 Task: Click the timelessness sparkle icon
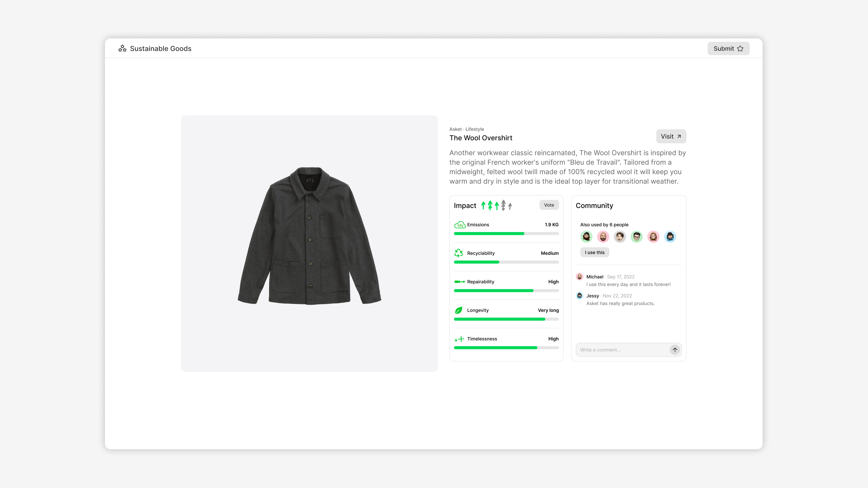coord(459,339)
